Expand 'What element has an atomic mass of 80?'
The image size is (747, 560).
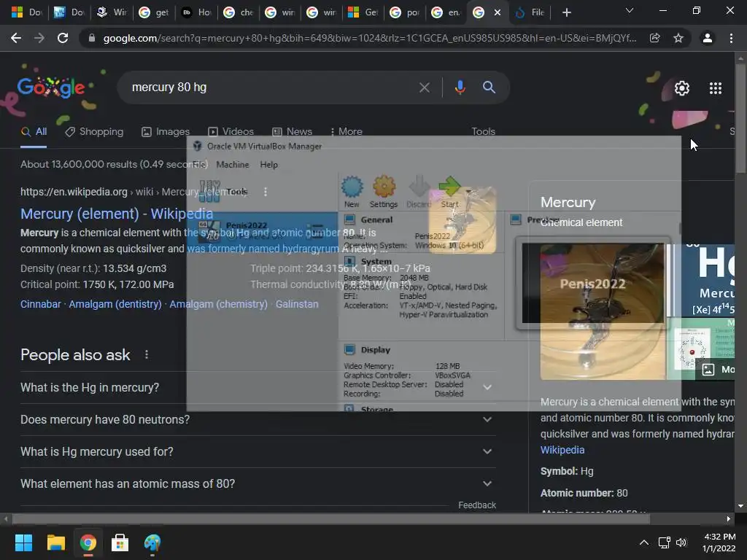coord(258,484)
